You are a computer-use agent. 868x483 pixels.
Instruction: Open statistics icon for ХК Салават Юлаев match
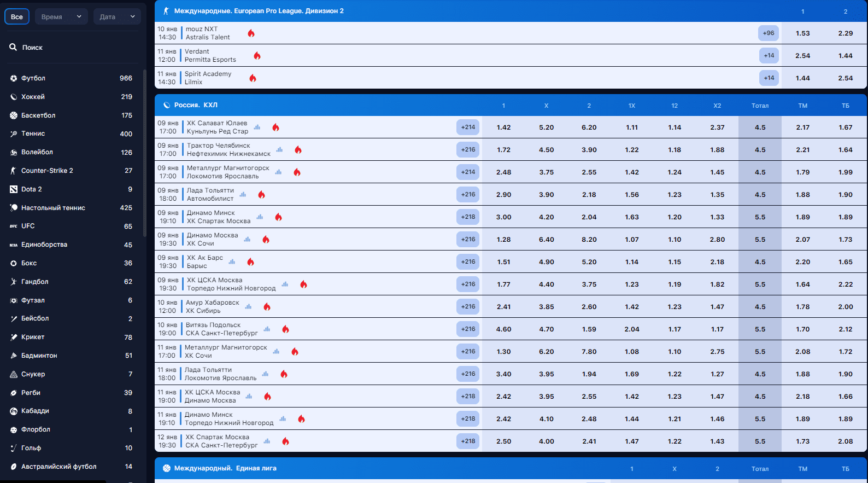tap(257, 127)
